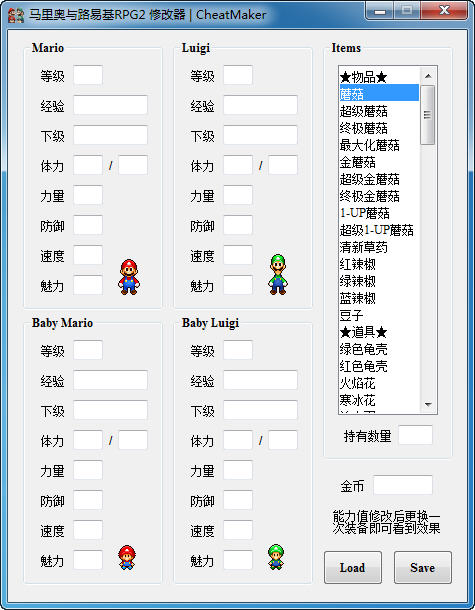Select 绿色龟壳 in the items list
475x610 pixels.
tap(379, 349)
